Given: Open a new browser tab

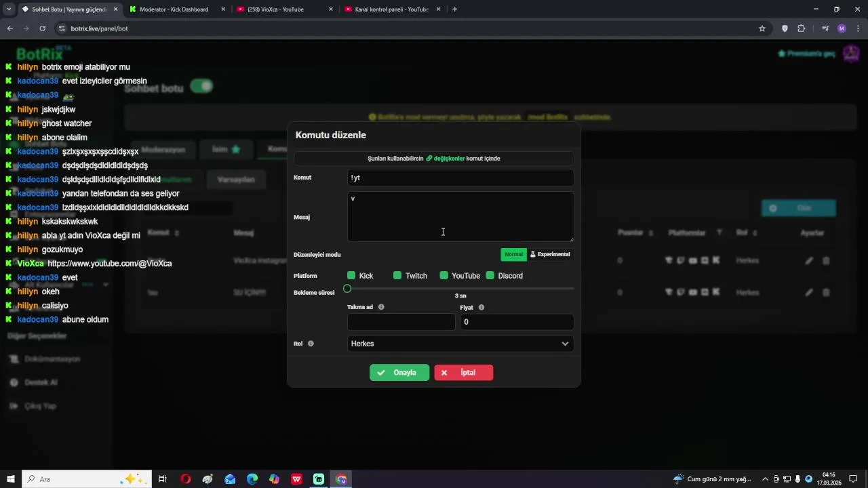Looking at the screenshot, I should 454,9.
